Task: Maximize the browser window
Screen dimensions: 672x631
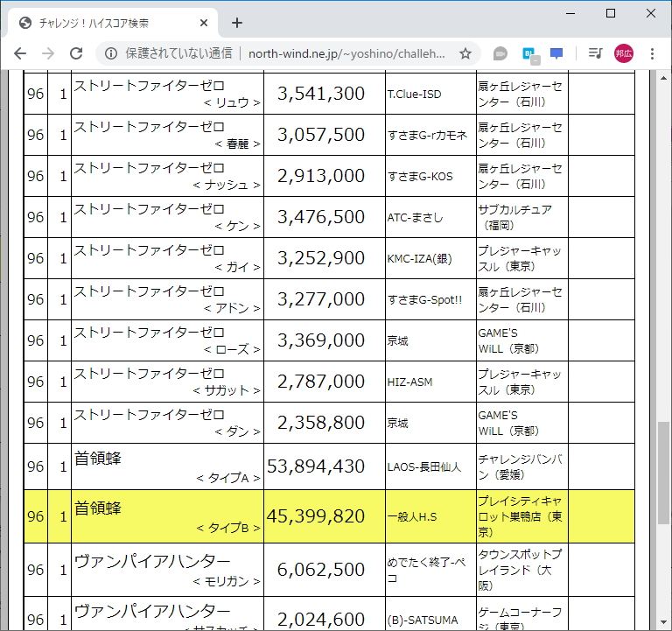Action: click(611, 13)
